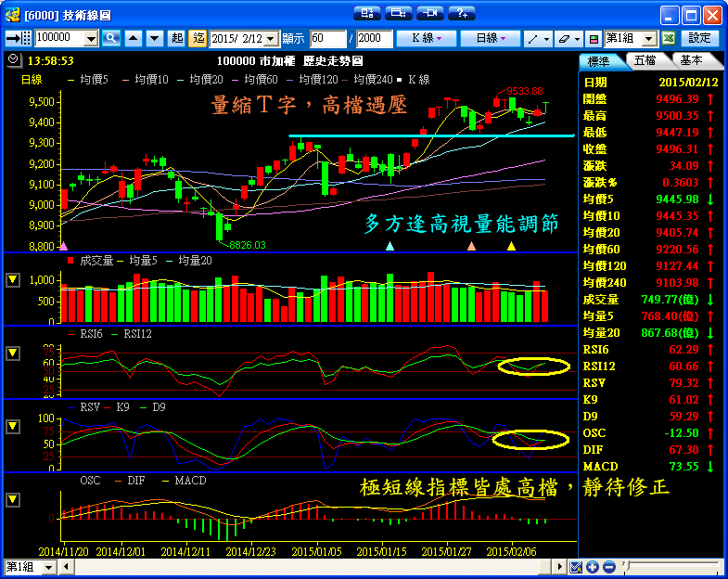This screenshot has height=579, width=728.
Task: Expand the stock code 100000 combo box
Action: 90,38
